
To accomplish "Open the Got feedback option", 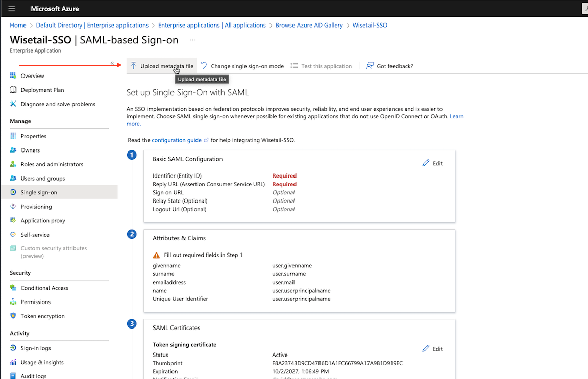I will (x=389, y=65).
